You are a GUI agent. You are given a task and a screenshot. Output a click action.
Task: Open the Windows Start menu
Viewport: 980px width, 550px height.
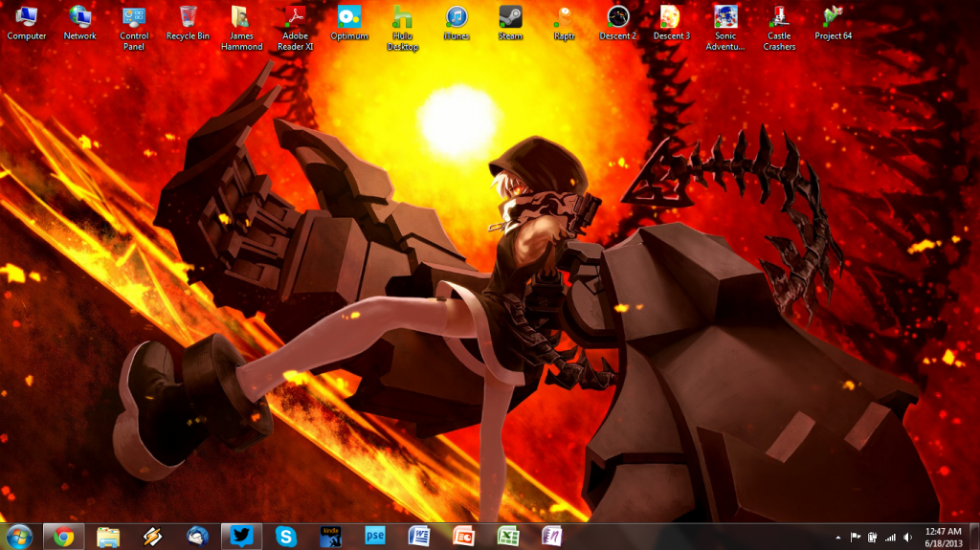(x=19, y=537)
